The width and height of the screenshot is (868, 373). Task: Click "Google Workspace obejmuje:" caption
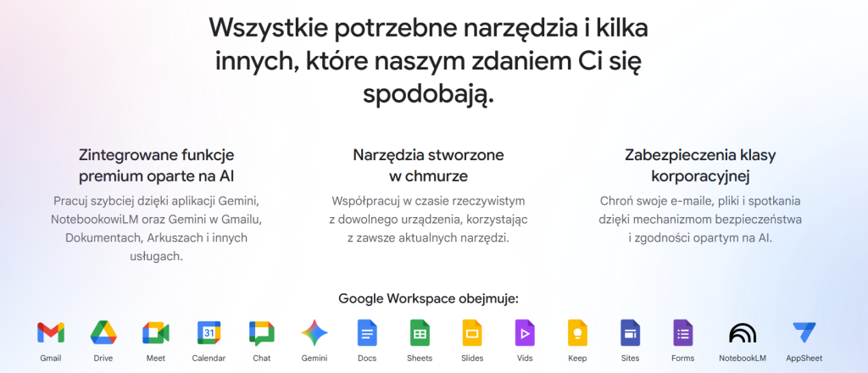[428, 299]
